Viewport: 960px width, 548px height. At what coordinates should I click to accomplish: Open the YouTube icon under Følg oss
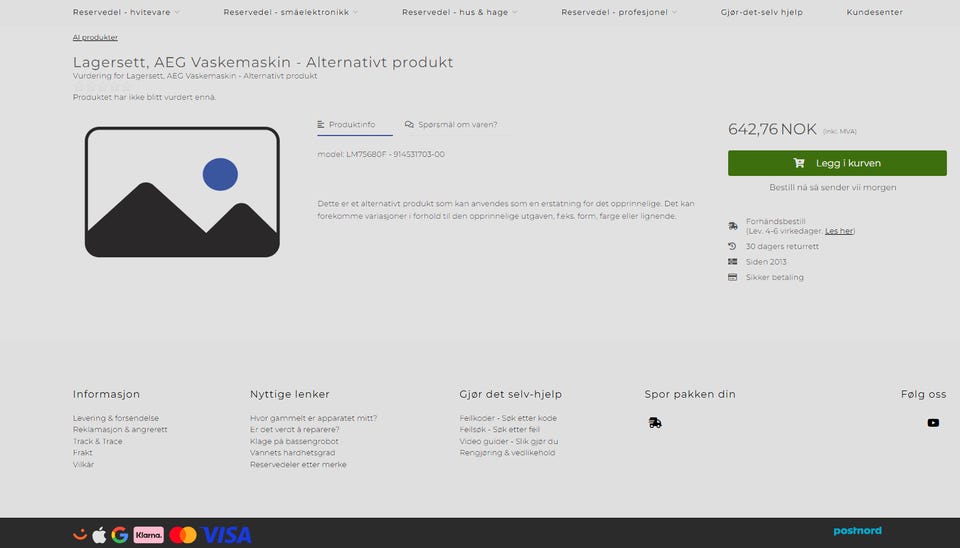pyautogui.click(x=933, y=422)
